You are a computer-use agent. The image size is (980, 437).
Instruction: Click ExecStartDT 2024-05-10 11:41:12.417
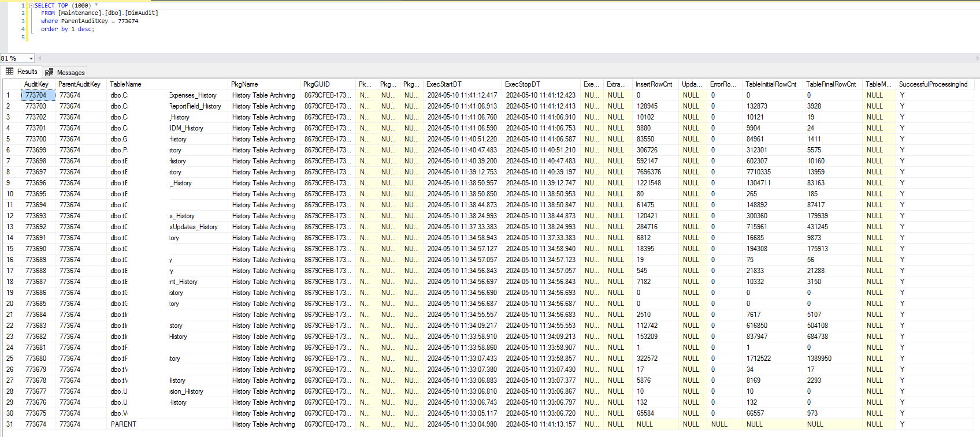point(462,95)
